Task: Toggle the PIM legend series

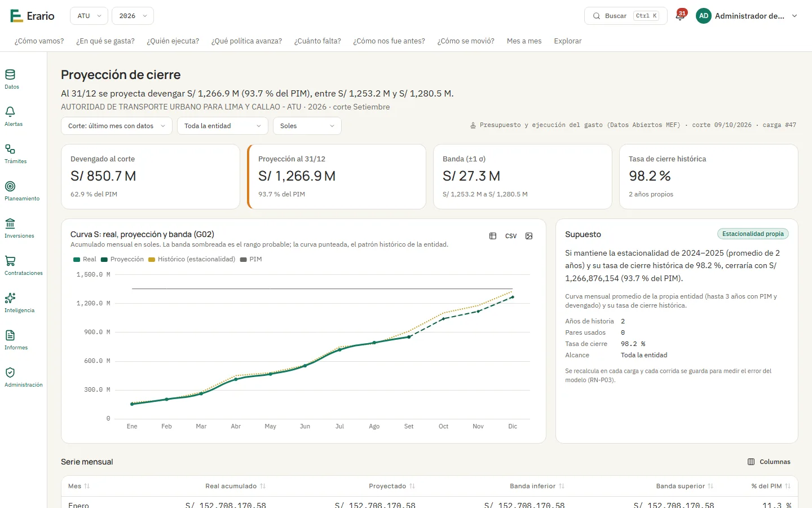Action: pyautogui.click(x=251, y=259)
